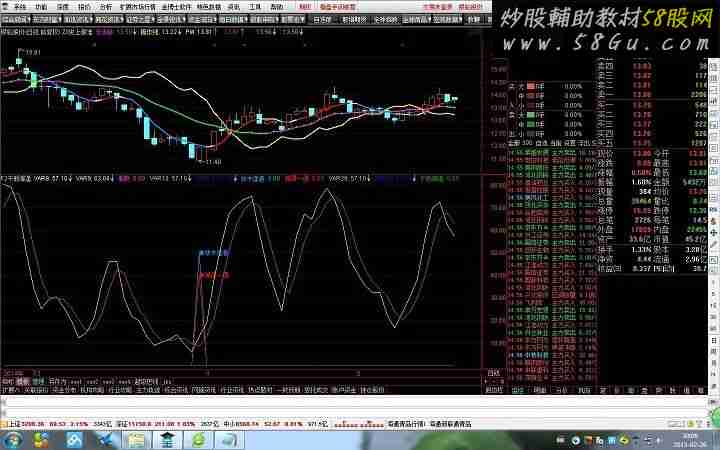Viewport: 720px width, 450px height.
Task: Open the 帮助 menu
Action: tap(276, 7)
